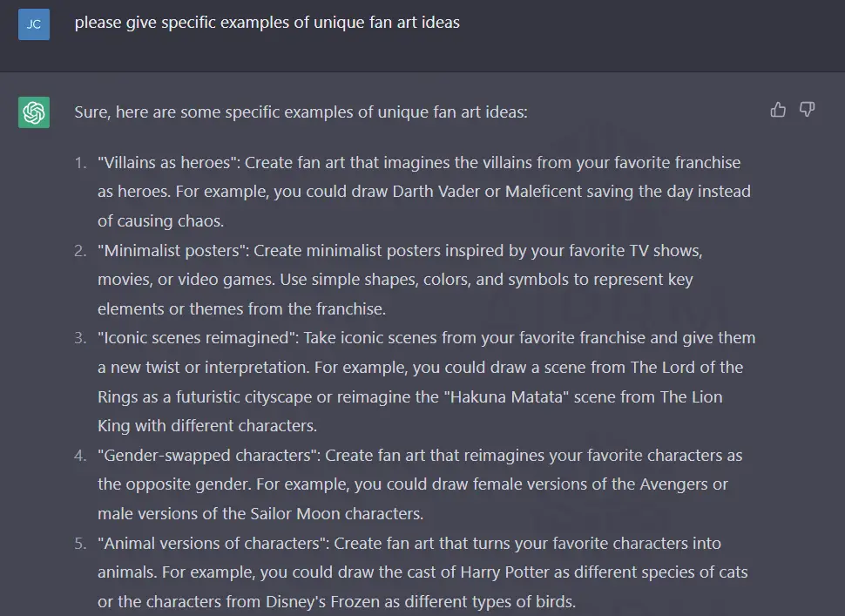Screen dimensions: 845x616
Task: Click the "Animal versions of characters" heading text
Action: [x=213, y=543]
